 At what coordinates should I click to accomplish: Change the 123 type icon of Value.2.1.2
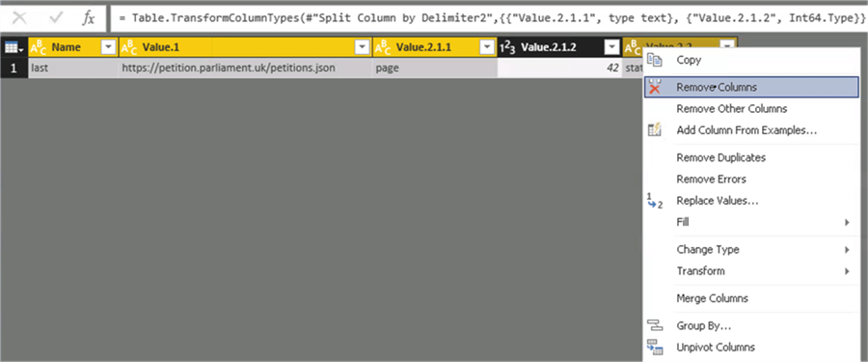pos(507,48)
